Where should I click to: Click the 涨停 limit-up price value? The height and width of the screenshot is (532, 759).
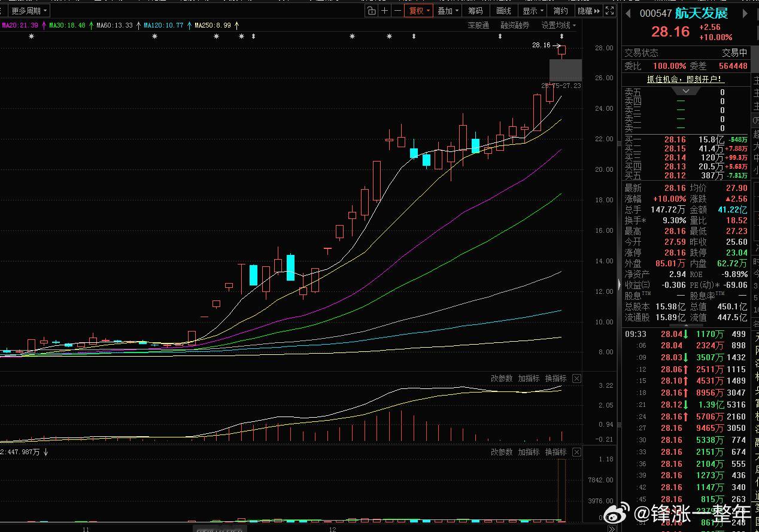pos(675,253)
